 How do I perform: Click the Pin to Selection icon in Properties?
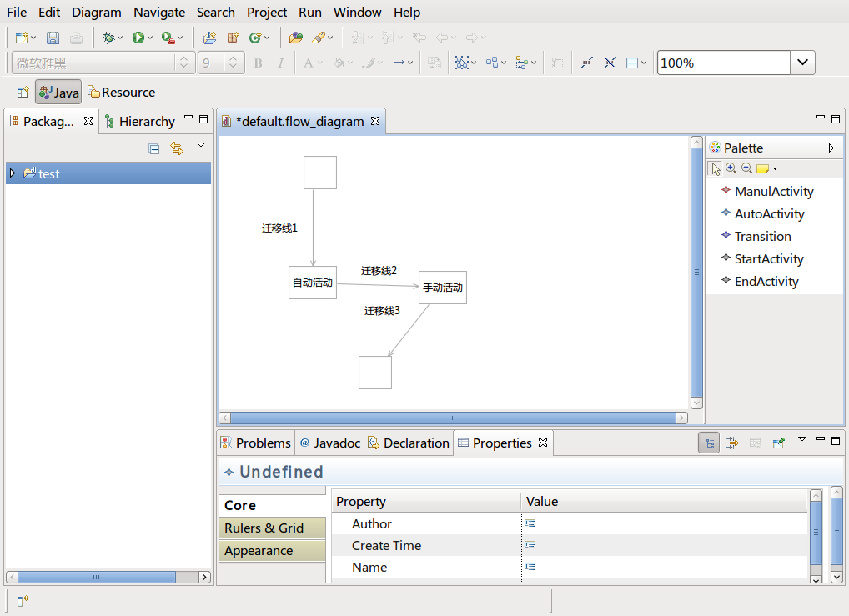coord(778,443)
